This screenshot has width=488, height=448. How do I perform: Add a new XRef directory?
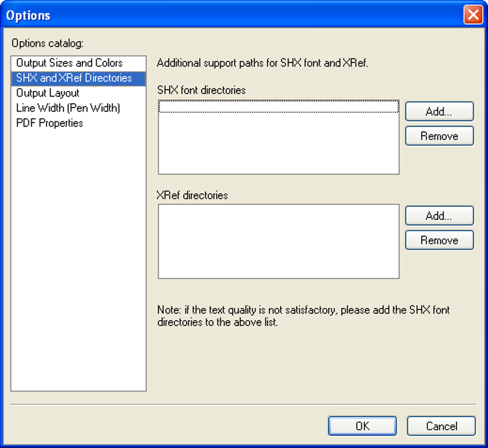click(439, 216)
